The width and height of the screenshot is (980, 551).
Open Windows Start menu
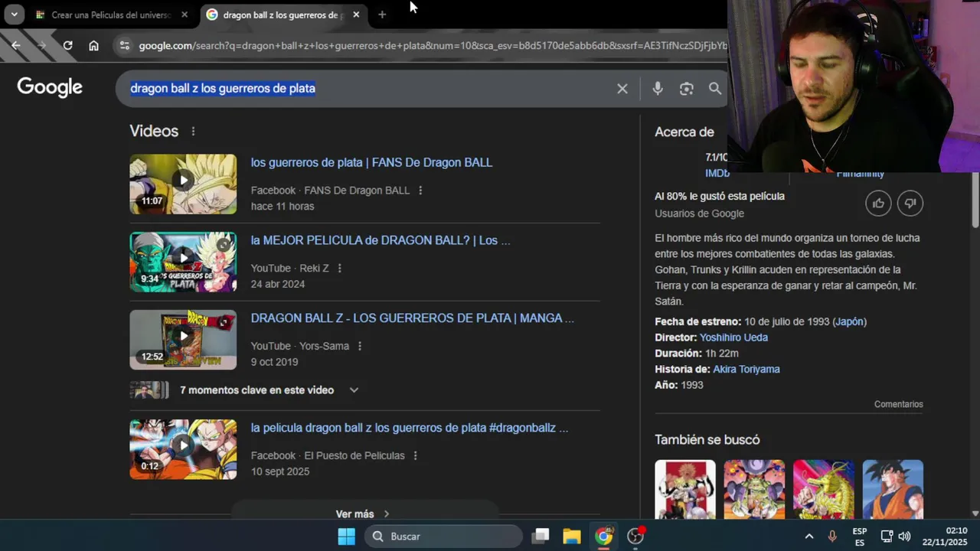(x=346, y=536)
